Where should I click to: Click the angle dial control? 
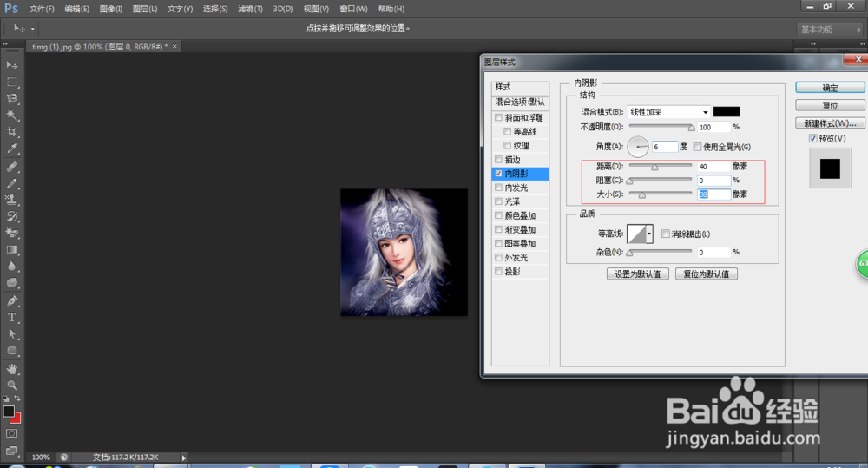[x=638, y=147]
